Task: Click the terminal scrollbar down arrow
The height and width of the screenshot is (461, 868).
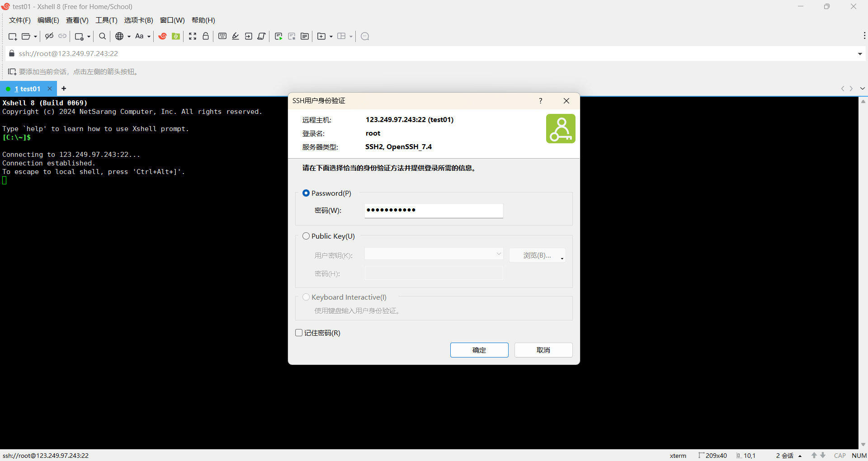Action: click(x=863, y=444)
